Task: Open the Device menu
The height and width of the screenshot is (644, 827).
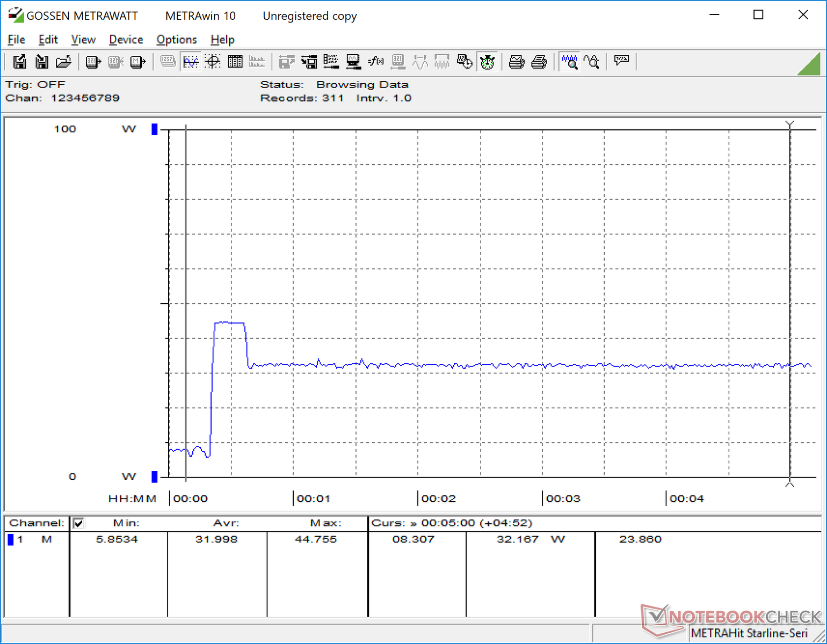Action: point(126,40)
